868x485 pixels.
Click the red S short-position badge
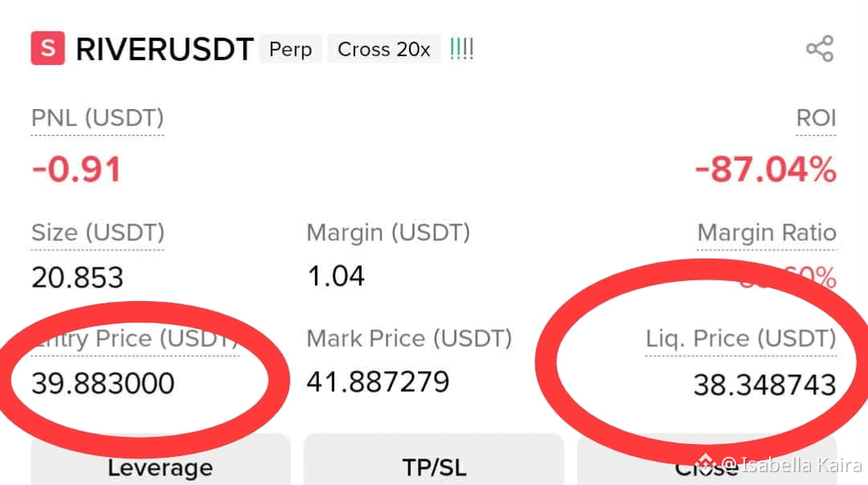coord(47,49)
